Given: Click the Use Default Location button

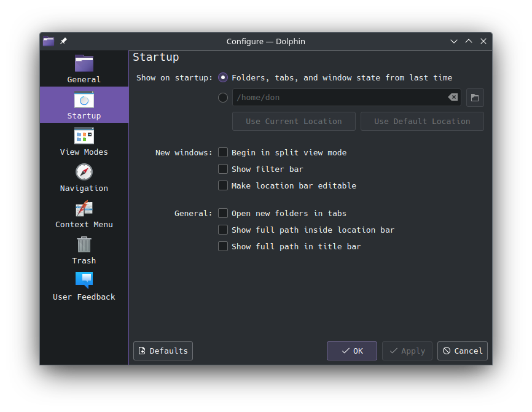Looking at the screenshot, I should tap(422, 122).
